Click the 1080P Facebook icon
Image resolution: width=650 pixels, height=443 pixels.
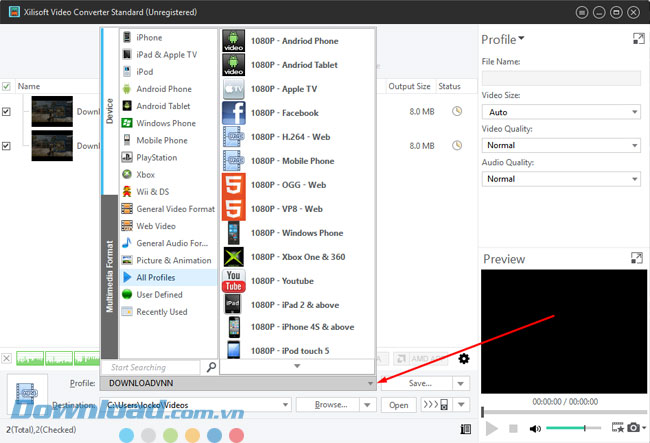tap(234, 113)
